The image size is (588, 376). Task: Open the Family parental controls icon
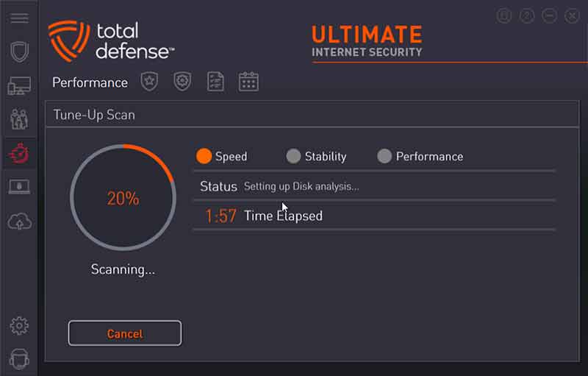[x=19, y=119]
